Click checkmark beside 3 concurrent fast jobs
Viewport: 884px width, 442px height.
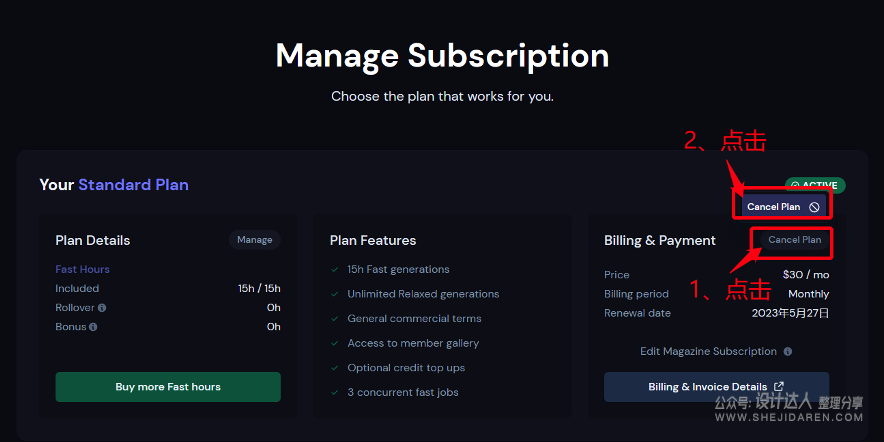pos(335,392)
